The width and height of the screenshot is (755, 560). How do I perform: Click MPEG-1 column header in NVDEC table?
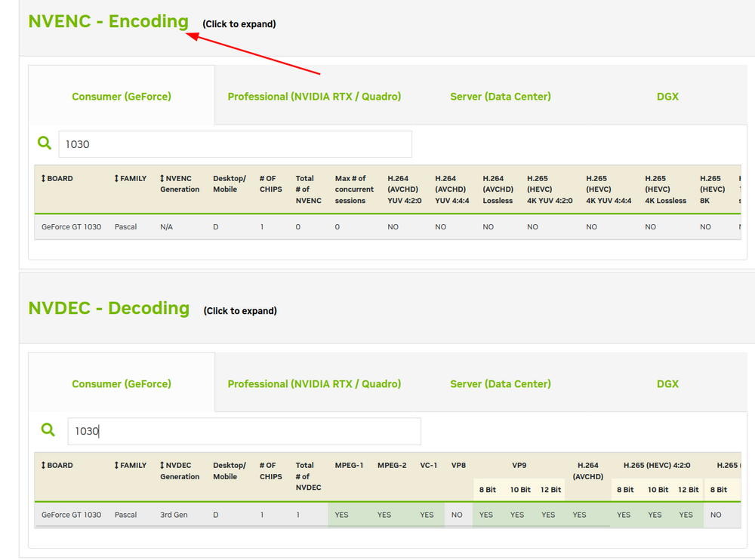[349, 465]
